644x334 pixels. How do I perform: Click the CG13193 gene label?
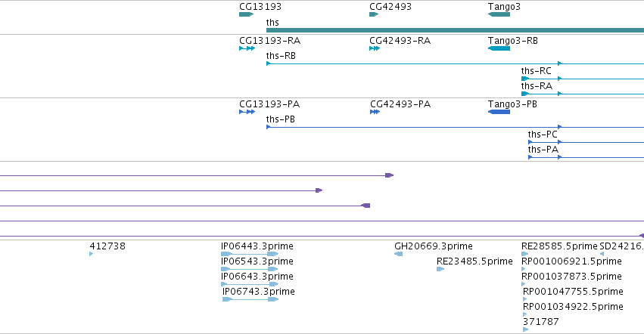click(x=260, y=7)
